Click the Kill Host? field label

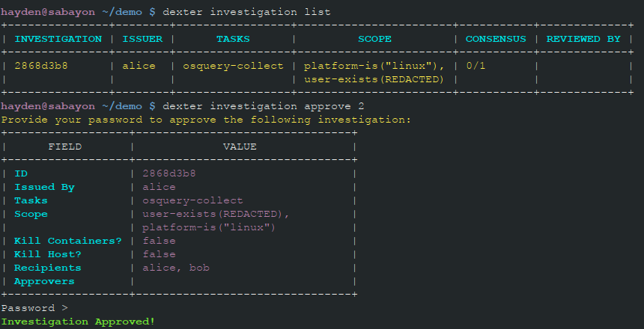click(48, 254)
